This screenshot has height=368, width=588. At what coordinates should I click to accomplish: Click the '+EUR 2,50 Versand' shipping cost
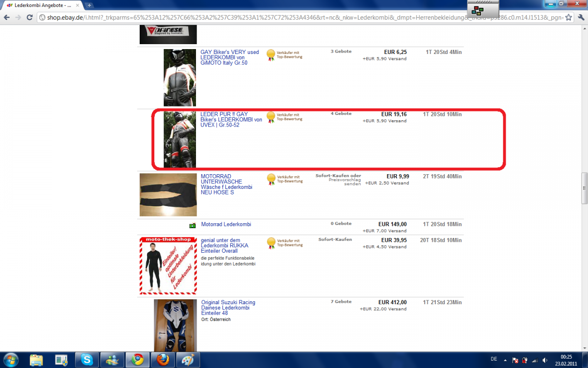tap(387, 184)
